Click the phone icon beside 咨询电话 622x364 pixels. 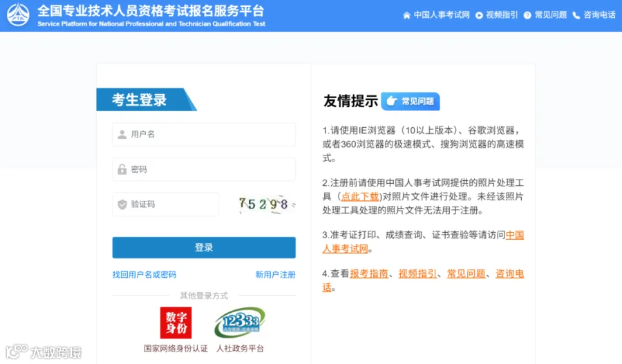point(576,15)
